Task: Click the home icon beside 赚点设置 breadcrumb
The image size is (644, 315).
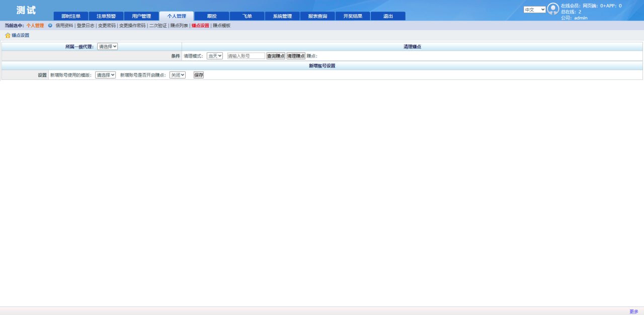Action: pyautogui.click(x=7, y=35)
